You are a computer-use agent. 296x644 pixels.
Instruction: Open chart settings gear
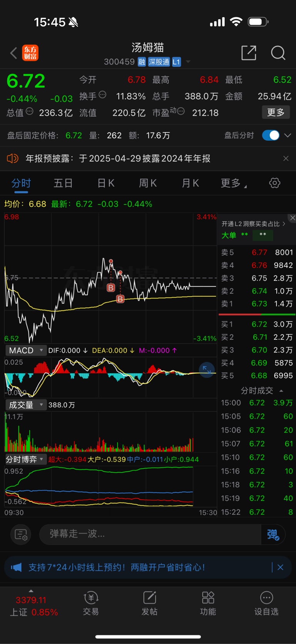(275, 183)
